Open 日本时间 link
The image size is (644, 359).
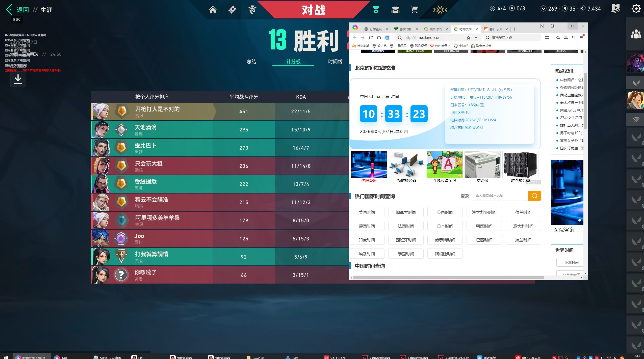(x=445, y=226)
